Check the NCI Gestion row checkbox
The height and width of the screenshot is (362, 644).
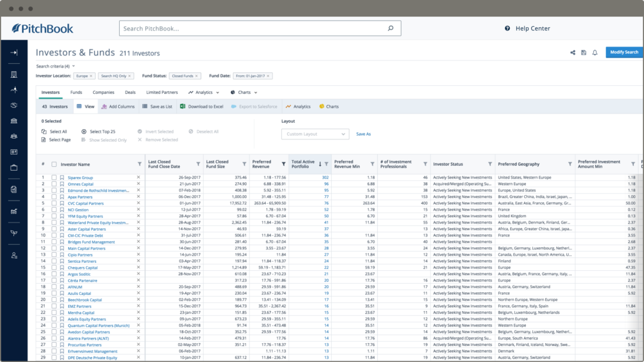(54, 210)
